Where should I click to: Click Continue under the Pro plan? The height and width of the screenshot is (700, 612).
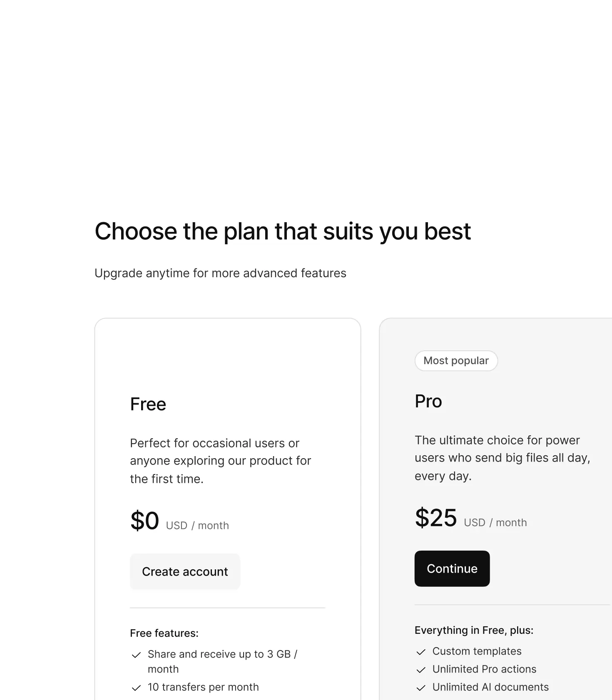pyautogui.click(x=452, y=568)
